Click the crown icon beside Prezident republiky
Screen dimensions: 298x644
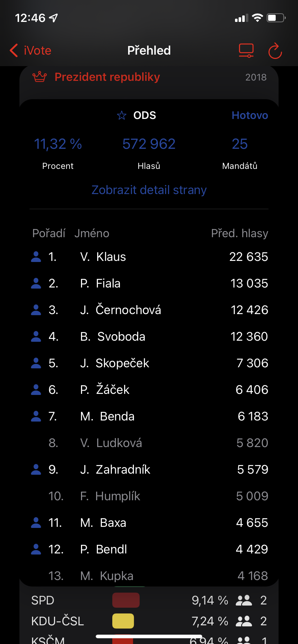coord(40,77)
